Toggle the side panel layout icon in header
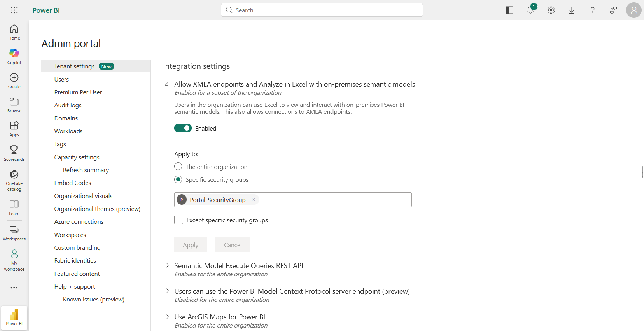 (x=509, y=10)
